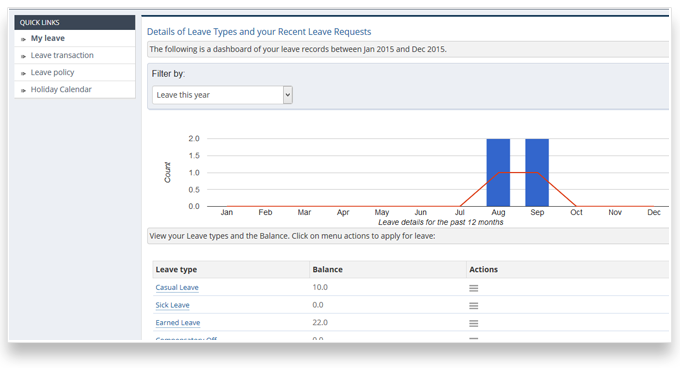Click the Oct label on chart axis

(576, 212)
